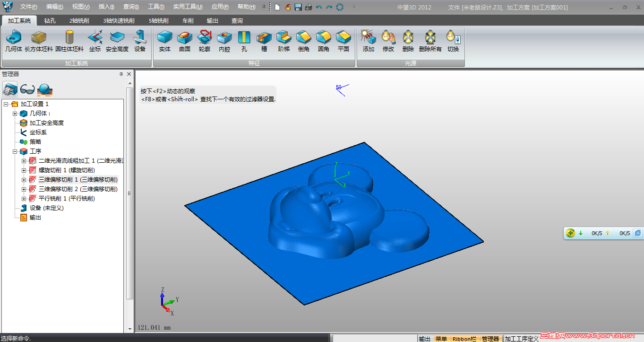Click the undo arrow in quick toolbar
This screenshot has height=342, width=644.
click(319, 7)
